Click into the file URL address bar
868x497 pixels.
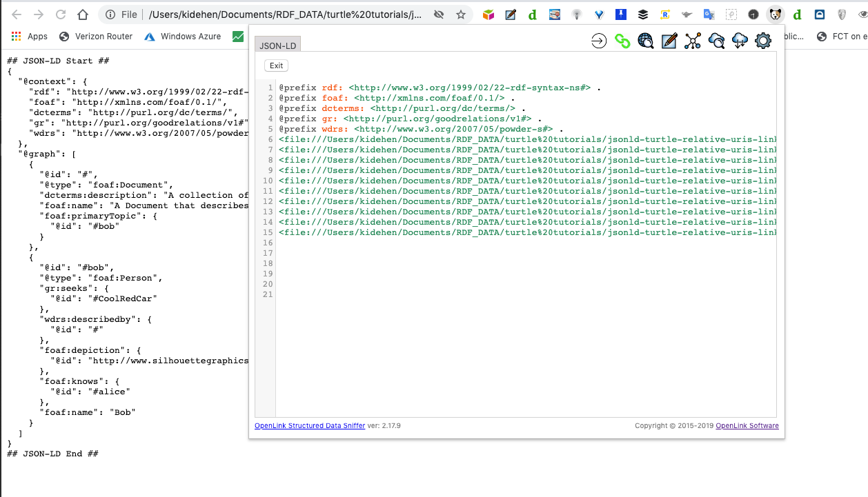(284, 14)
